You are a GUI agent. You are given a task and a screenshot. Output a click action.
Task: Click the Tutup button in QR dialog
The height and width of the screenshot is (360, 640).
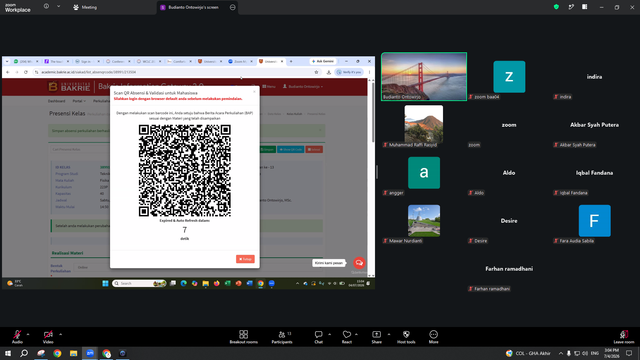pyautogui.click(x=245, y=259)
